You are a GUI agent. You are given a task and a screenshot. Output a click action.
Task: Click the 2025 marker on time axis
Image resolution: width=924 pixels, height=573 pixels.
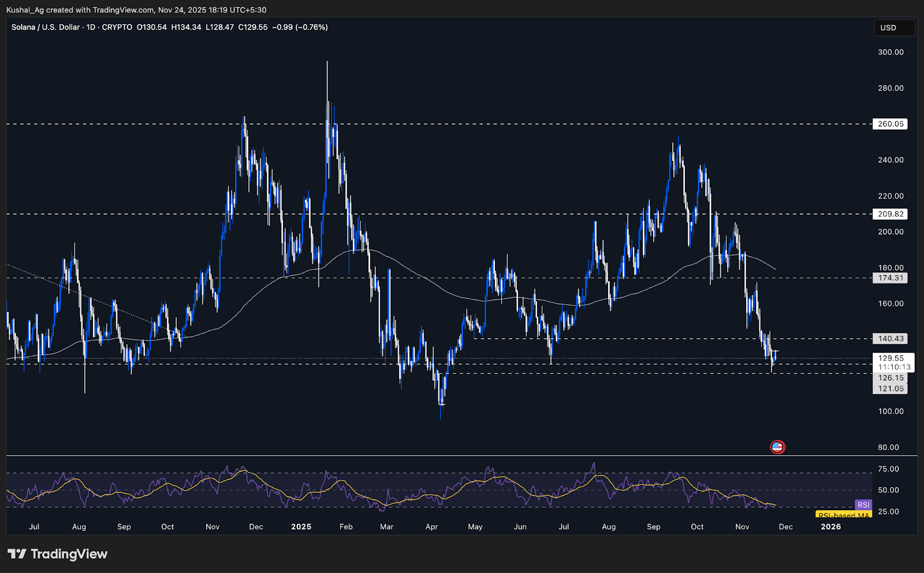point(301,526)
